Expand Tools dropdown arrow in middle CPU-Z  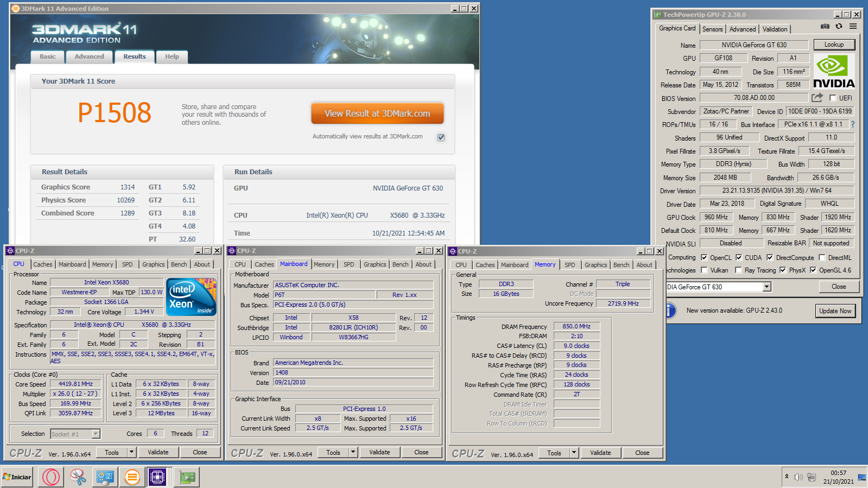point(353,452)
